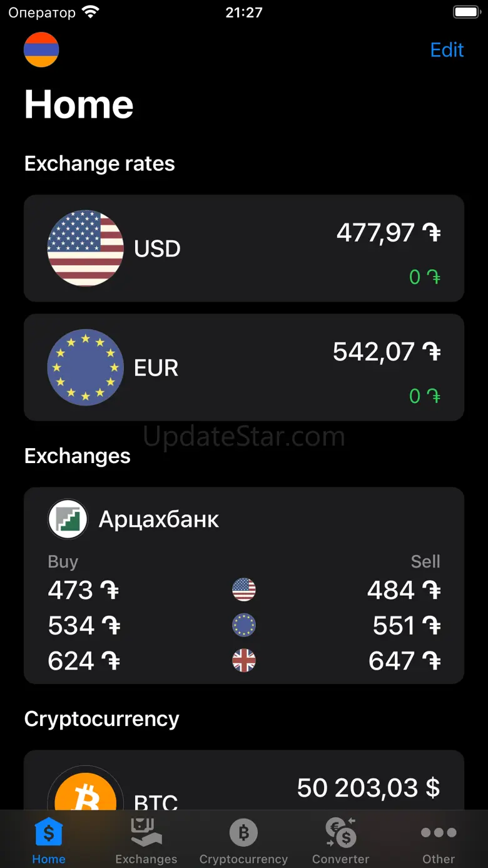488x868 pixels.
Task: Open the BTC price of 50 203,03 $
Action: pyautogui.click(x=368, y=788)
